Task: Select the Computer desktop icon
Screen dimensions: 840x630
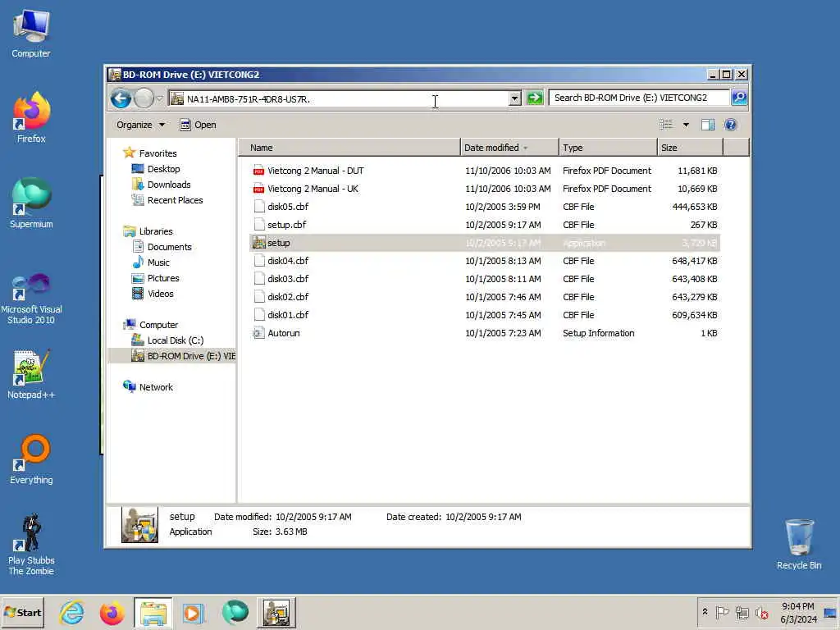Action: point(31,33)
